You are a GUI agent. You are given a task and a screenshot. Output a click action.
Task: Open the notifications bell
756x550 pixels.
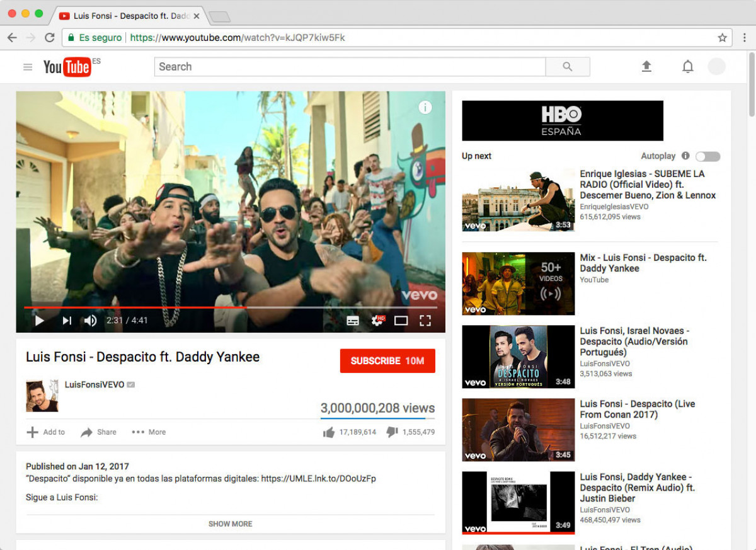click(x=687, y=67)
